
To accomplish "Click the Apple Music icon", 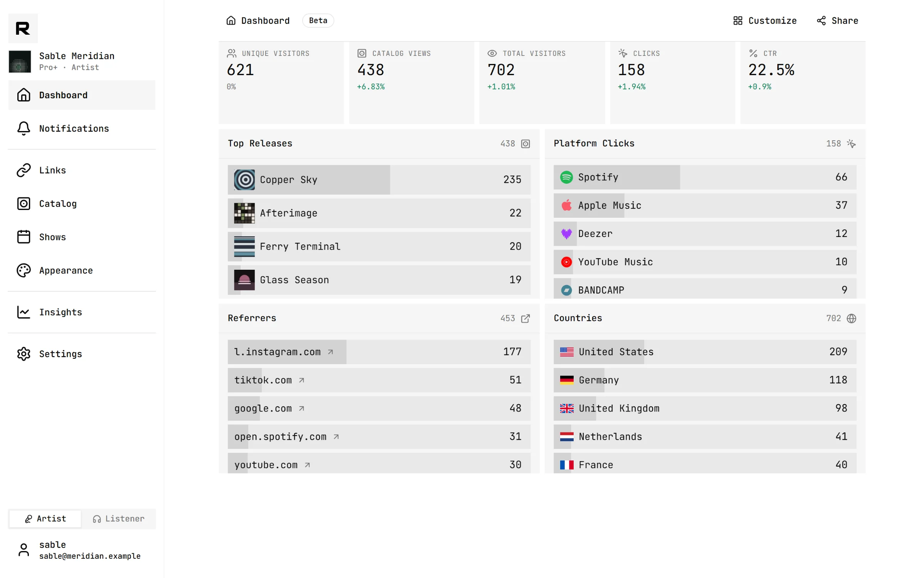I will tap(566, 205).
